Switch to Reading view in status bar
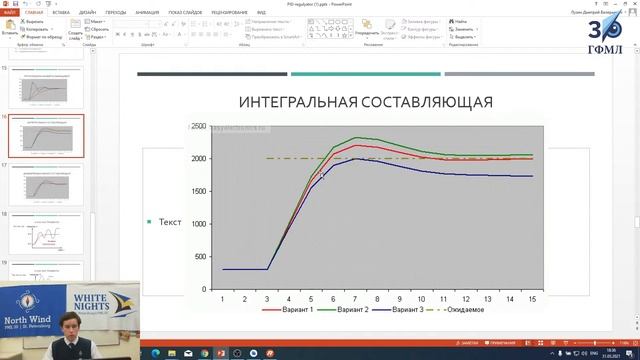640x360 pixels. [553, 343]
